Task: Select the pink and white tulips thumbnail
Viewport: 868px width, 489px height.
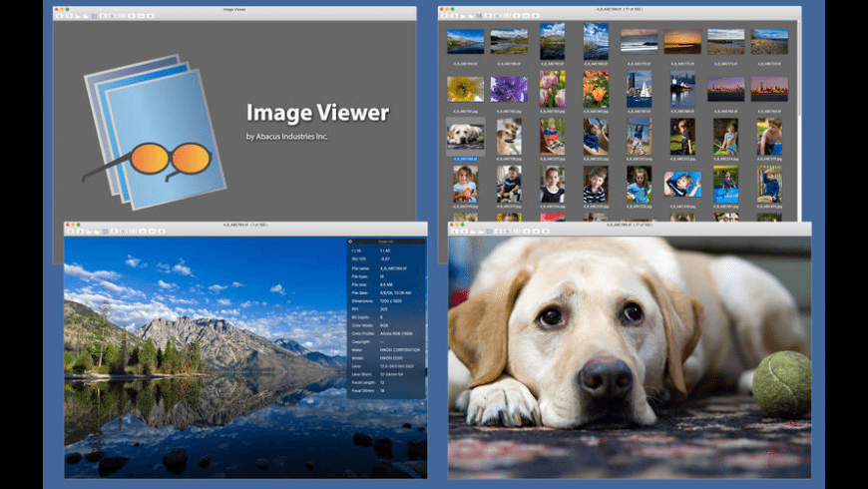Action: tap(553, 89)
